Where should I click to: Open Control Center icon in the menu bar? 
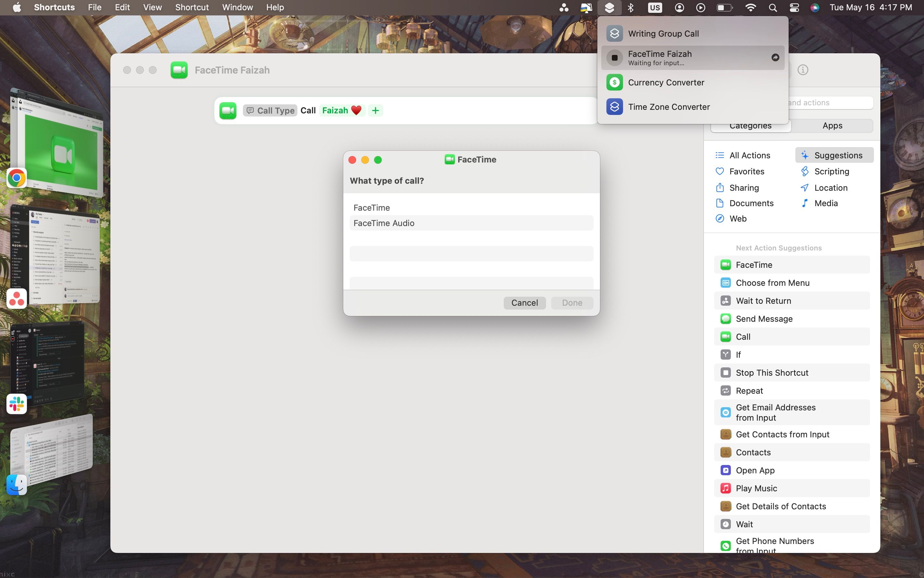tap(794, 8)
